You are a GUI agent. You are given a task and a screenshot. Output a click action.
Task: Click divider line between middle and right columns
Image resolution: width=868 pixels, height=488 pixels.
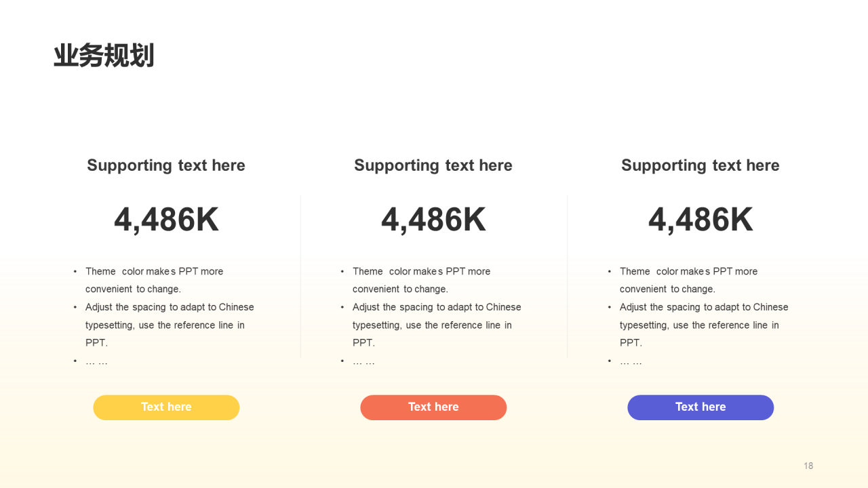(568, 277)
